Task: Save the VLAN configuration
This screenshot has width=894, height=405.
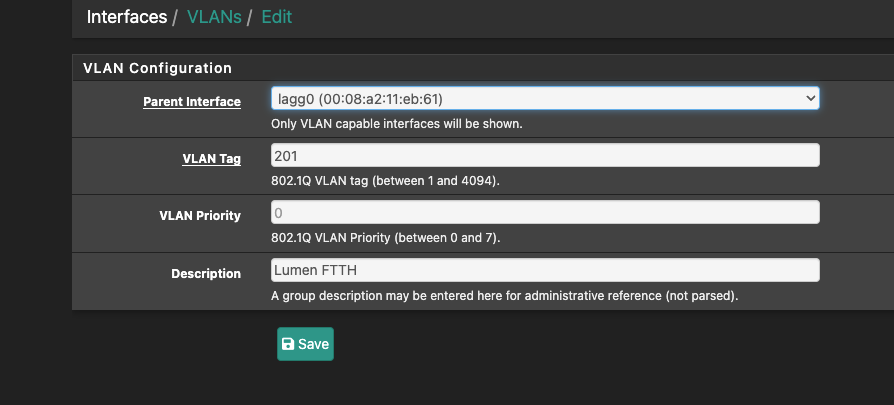Action: pyautogui.click(x=305, y=344)
